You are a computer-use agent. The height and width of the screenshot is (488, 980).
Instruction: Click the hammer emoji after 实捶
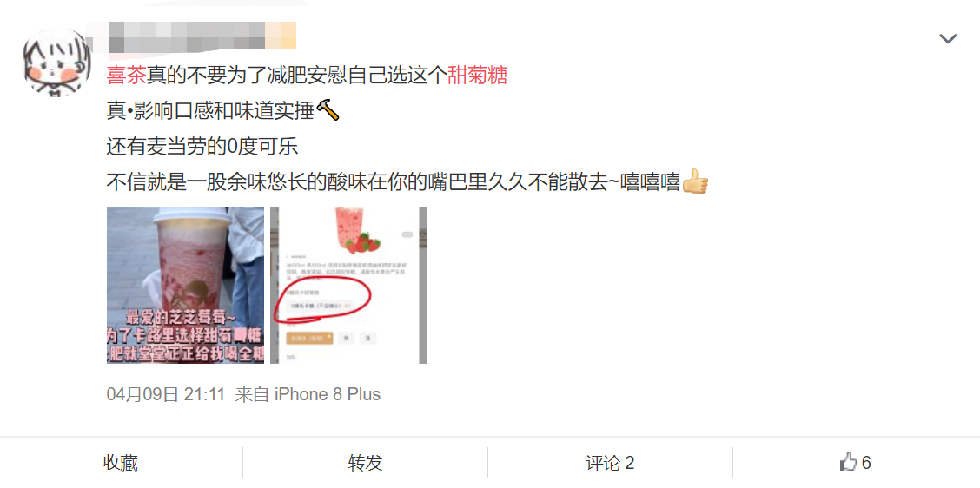(328, 111)
